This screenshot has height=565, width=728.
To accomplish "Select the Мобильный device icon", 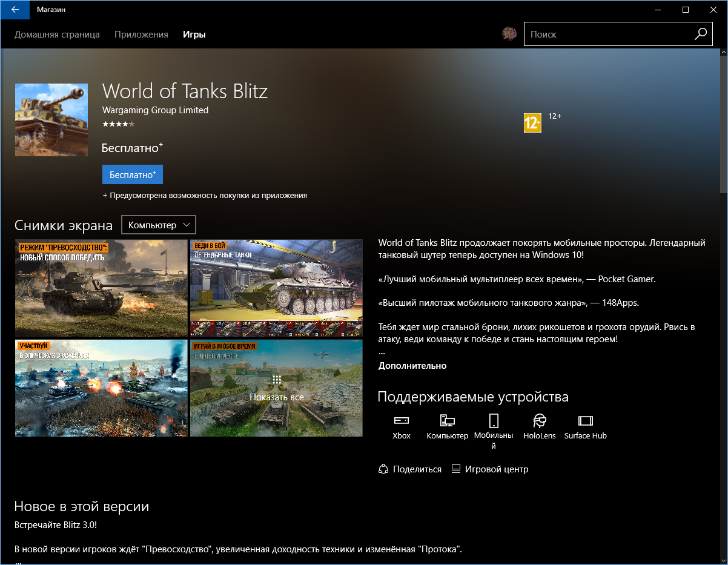I will 494,420.
